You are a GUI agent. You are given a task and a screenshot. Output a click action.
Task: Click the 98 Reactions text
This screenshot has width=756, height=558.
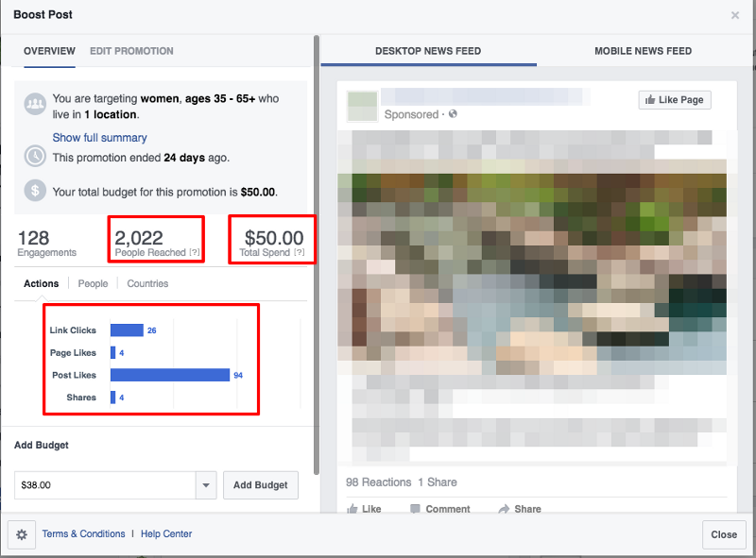[379, 482]
